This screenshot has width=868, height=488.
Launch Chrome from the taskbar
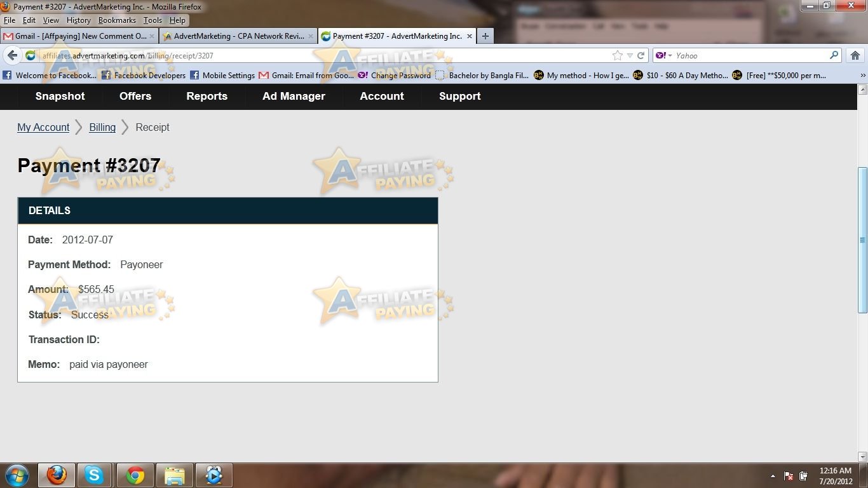135,475
